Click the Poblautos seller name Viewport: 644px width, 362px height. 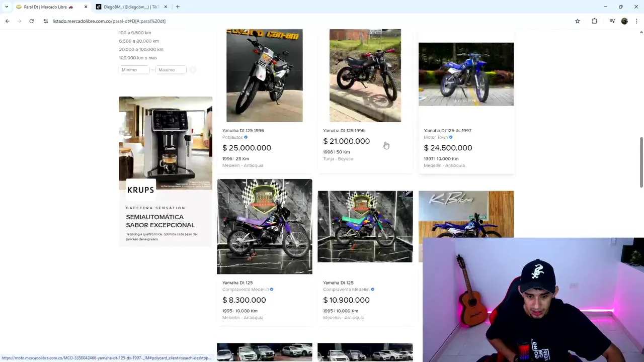tap(232, 137)
